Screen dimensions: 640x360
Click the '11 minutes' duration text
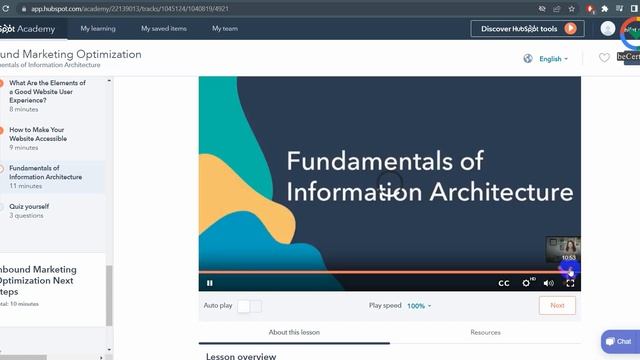click(25, 186)
